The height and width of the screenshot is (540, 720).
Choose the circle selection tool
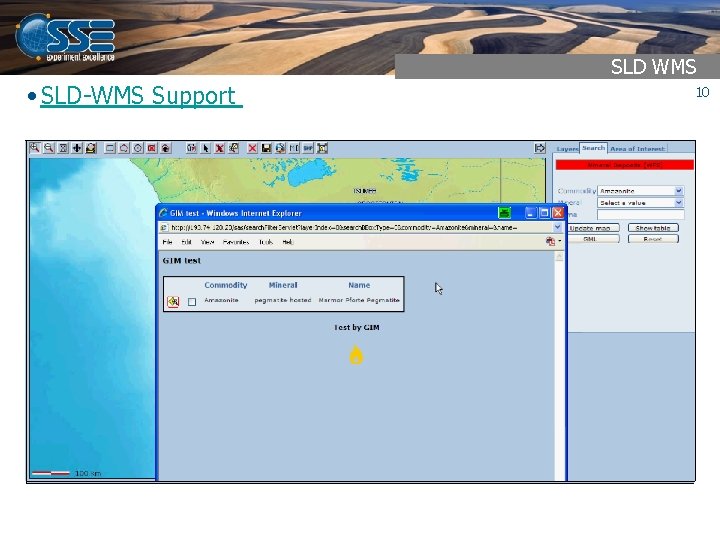click(138, 148)
